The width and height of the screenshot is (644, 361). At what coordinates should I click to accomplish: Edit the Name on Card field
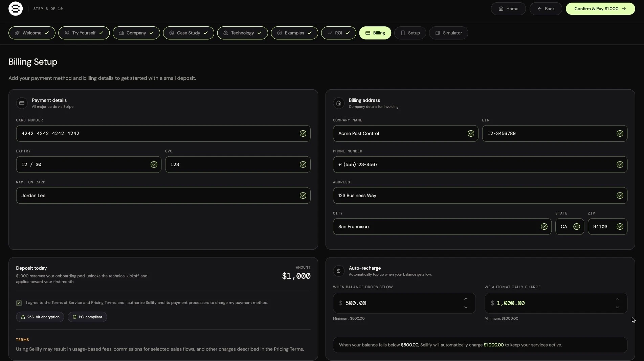point(163,196)
